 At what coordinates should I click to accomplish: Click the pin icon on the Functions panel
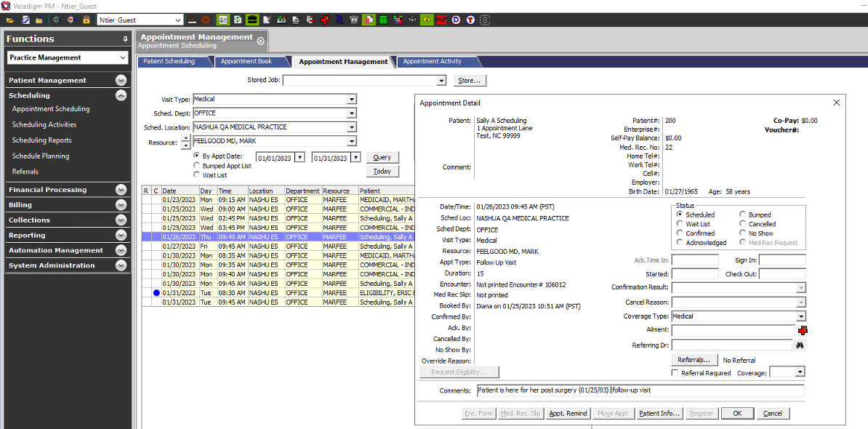click(x=124, y=39)
